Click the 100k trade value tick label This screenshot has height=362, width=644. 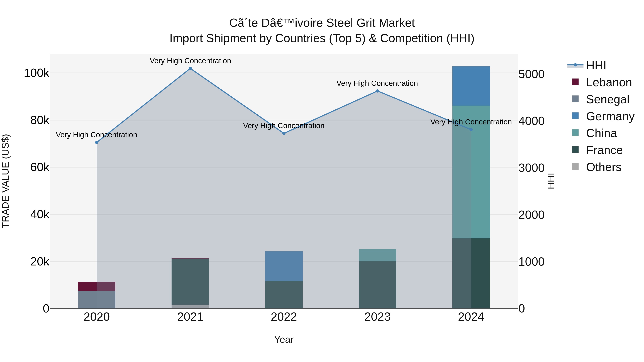tap(36, 73)
